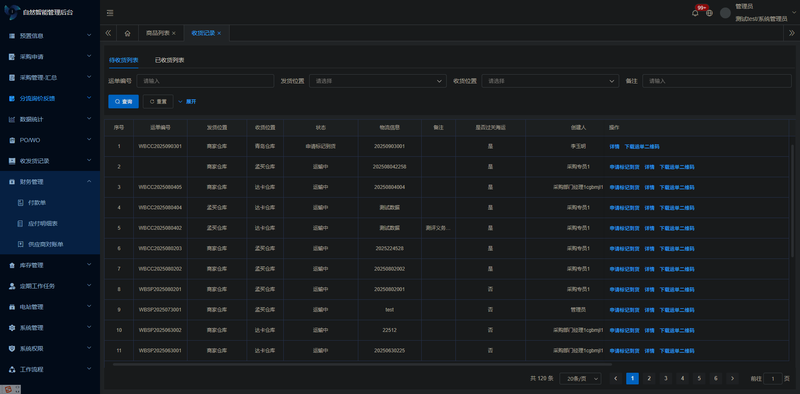Click the 备注 input field
Image resolution: width=800 pixels, height=394 pixels.
717,81
